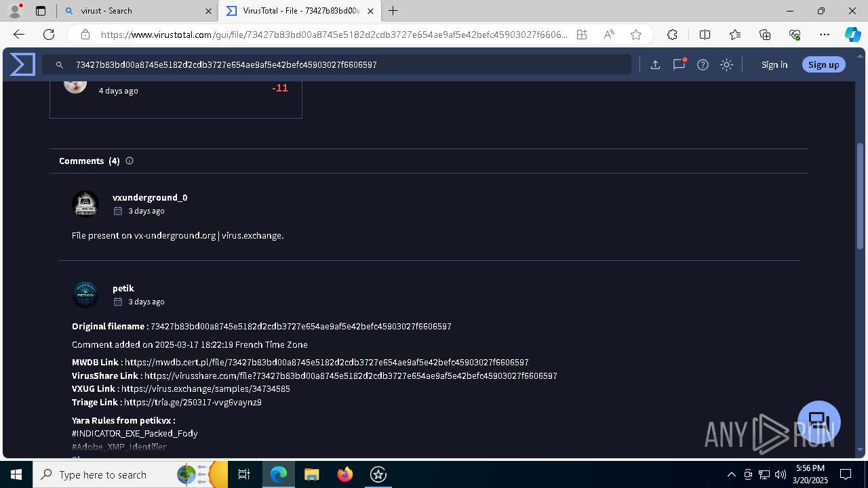Launch Firefox from the taskbar
Image resolution: width=868 pixels, height=488 pixels.
point(345,474)
